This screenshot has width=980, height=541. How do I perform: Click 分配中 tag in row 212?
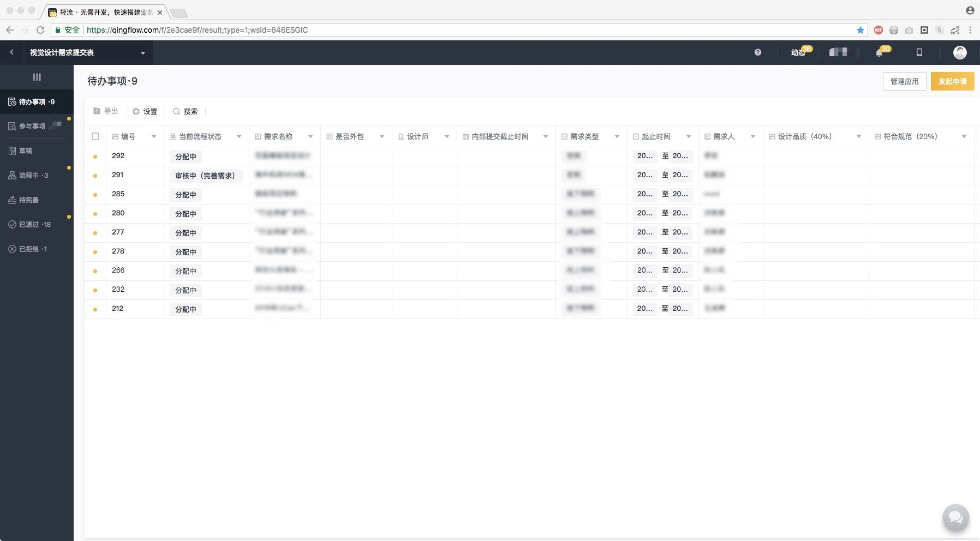pyautogui.click(x=186, y=309)
